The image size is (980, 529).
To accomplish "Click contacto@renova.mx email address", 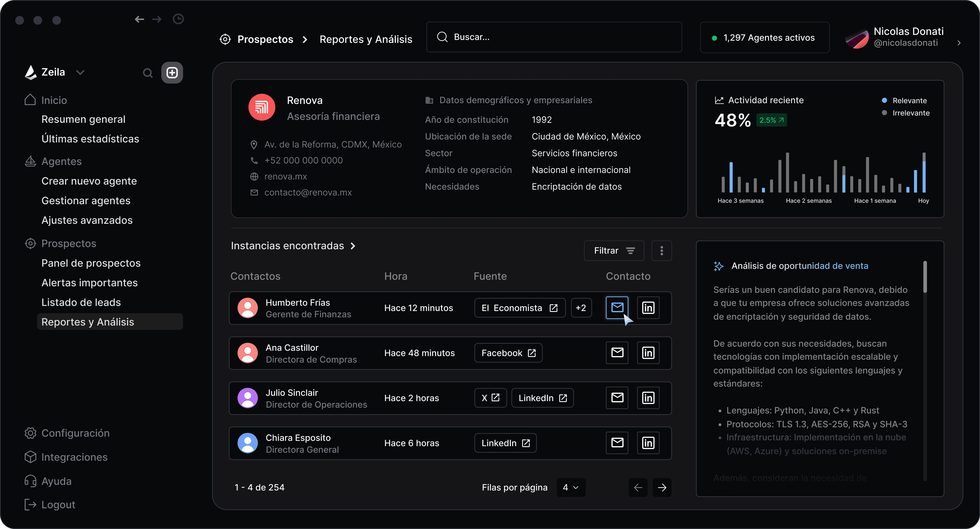I will pos(308,193).
